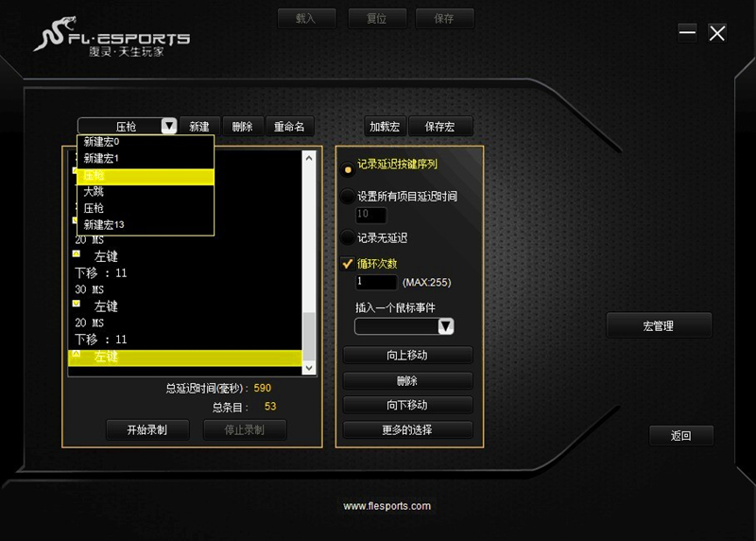Image resolution: width=756 pixels, height=541 pixels.
Task: Select the 左键 row directly under 30 MS
Action: point(185,306)
